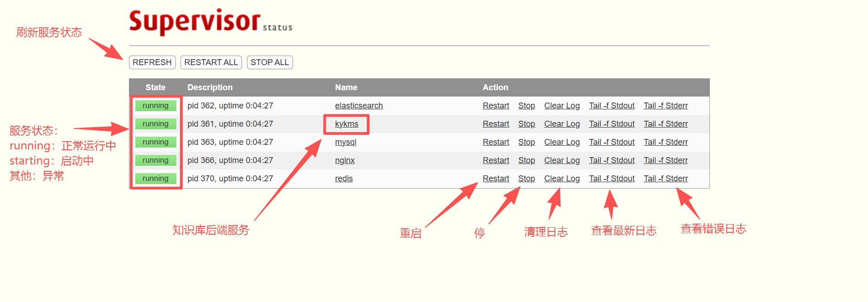Tail -f Stdout for kykms
The height and width of the screenshot is (302, 868).
click(611, 124)
